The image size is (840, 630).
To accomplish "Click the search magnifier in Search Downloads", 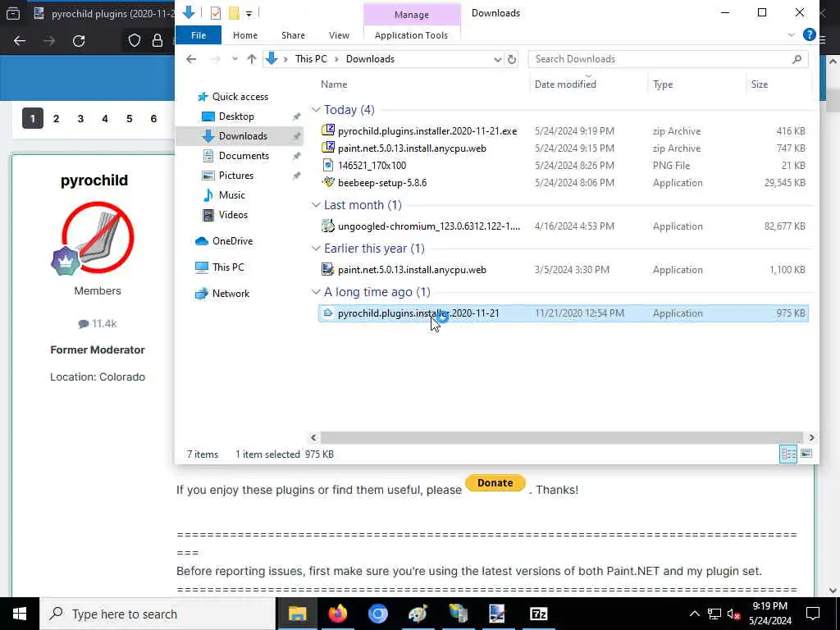I will 797,59.
